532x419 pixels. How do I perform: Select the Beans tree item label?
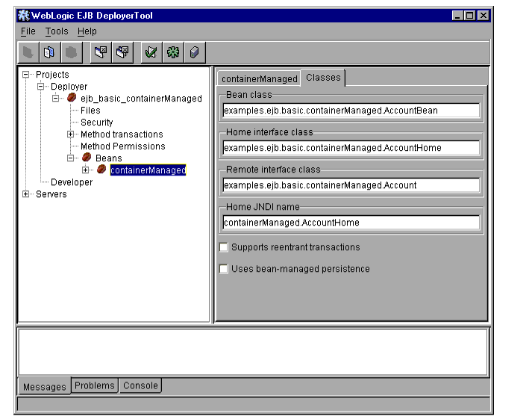109,158
